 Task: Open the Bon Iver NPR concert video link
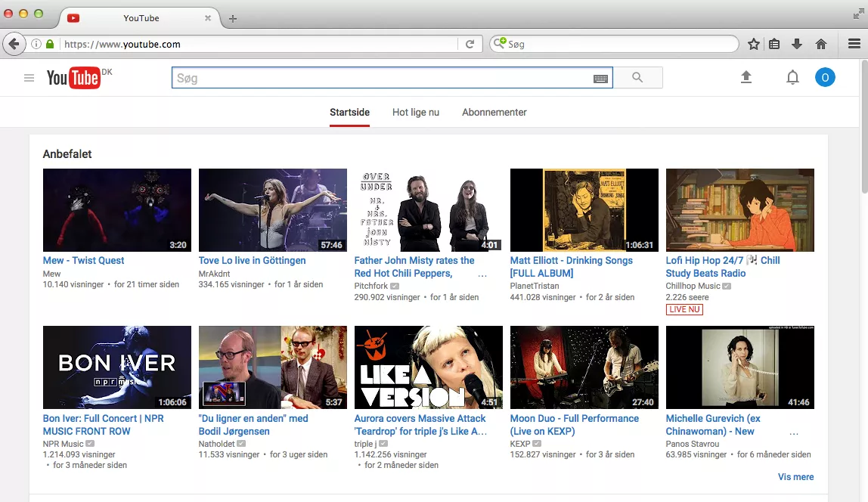[104, 424]
